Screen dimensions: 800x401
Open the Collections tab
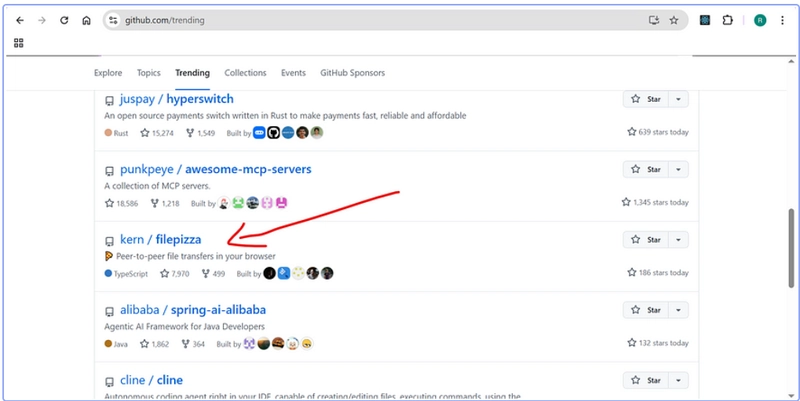(245, 73)
